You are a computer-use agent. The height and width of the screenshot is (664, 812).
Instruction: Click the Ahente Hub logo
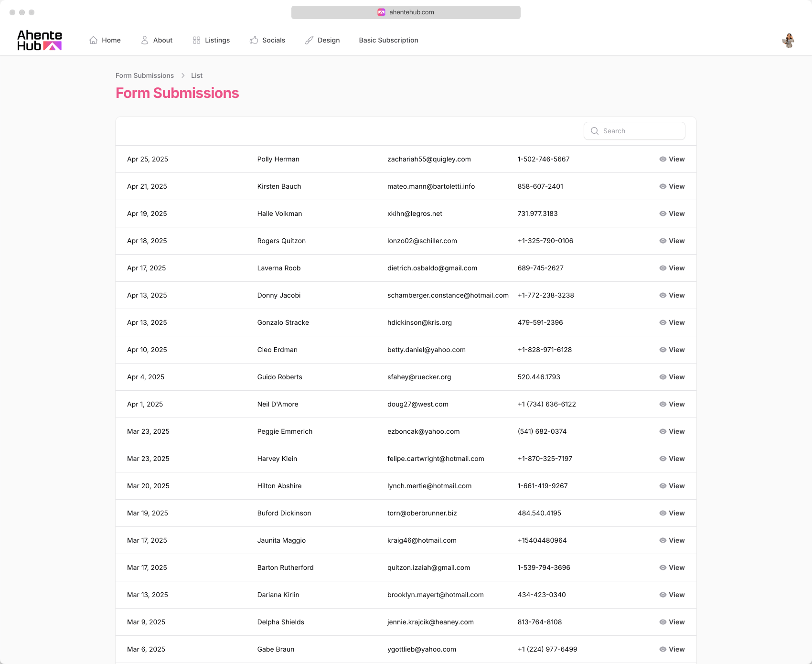click(40, 41)
